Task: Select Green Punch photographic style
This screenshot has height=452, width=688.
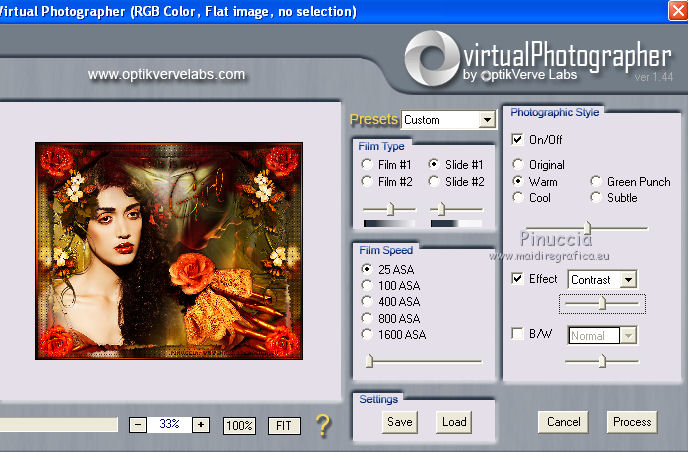Action: pos(595,181)
